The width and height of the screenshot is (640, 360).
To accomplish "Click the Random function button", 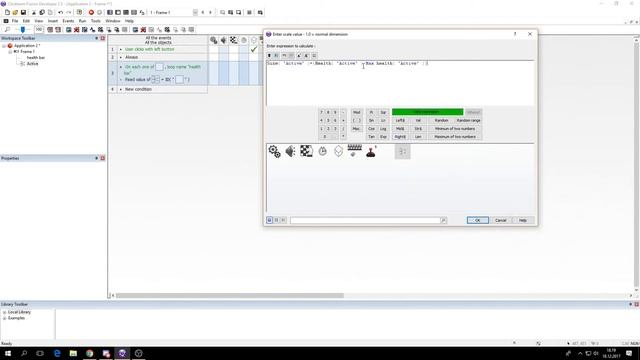I will 441,120.
